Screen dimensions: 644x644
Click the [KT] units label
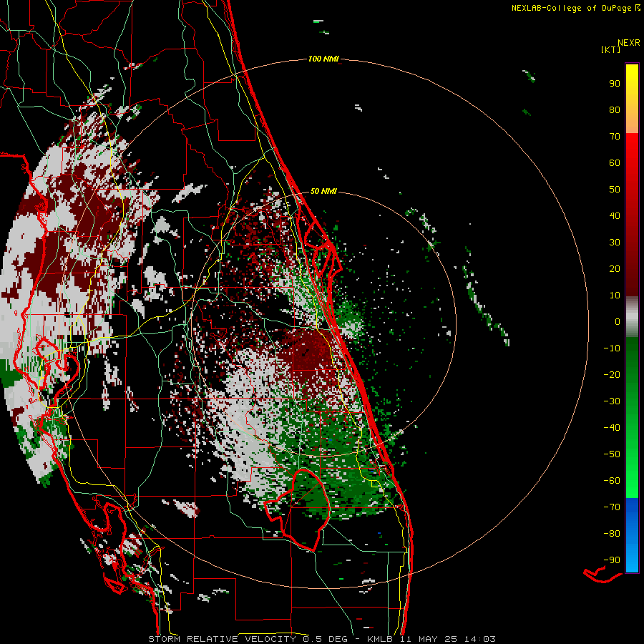(x=611, y=49)
